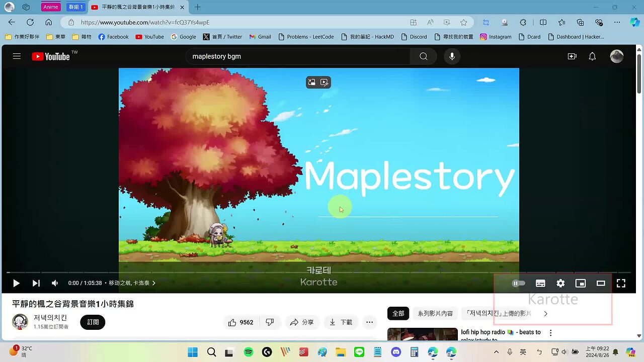Viewport: 644px width, 362px height.
Task: Open the Copilot sidebar
Action: (x=634, y=22)
